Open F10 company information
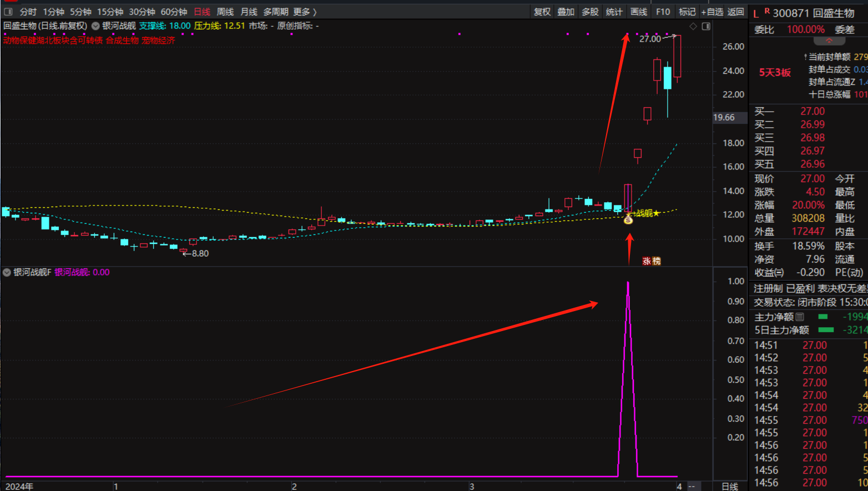The width and height of the screenshot is (868, 491). 663,12
